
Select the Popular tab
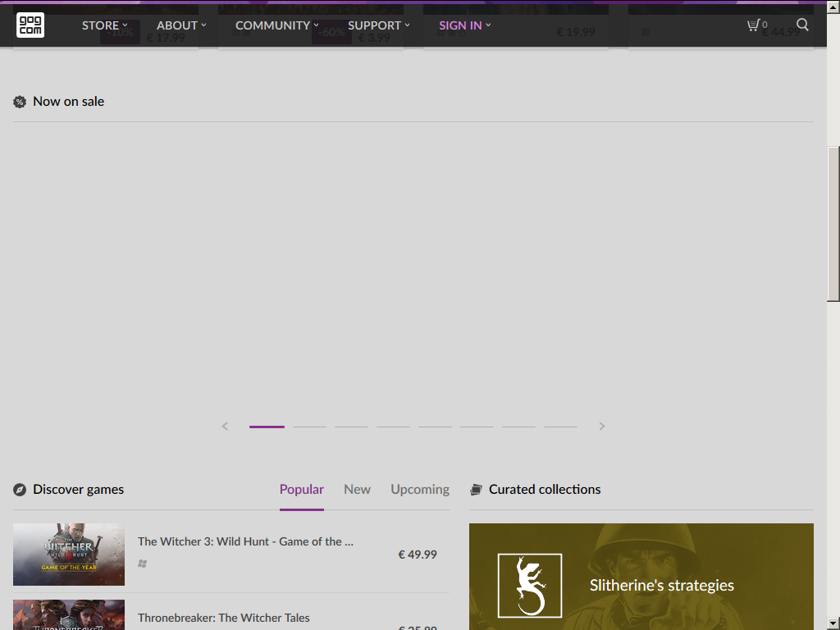click(x=302, y=490)
